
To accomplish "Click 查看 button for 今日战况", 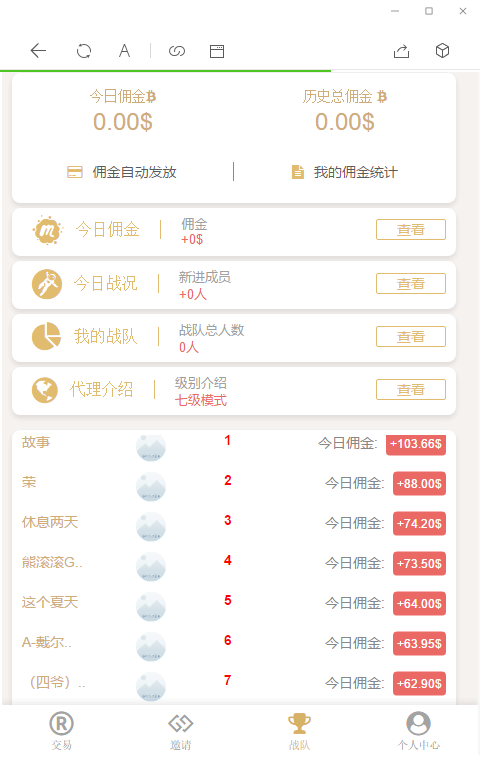I will [x=411, y=283].
